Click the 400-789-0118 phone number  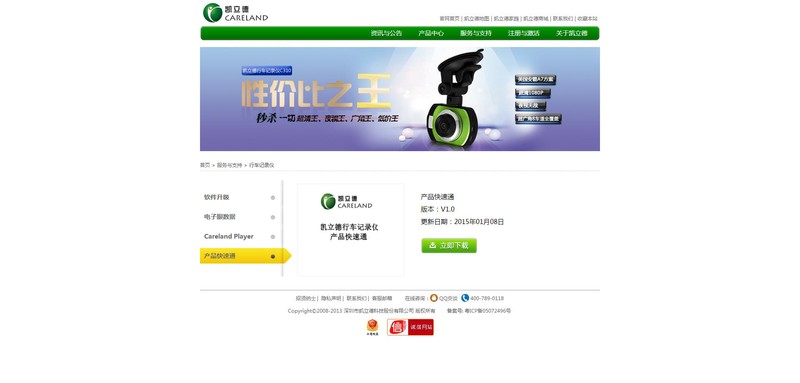pyautogui.click(x=487, y=298)
